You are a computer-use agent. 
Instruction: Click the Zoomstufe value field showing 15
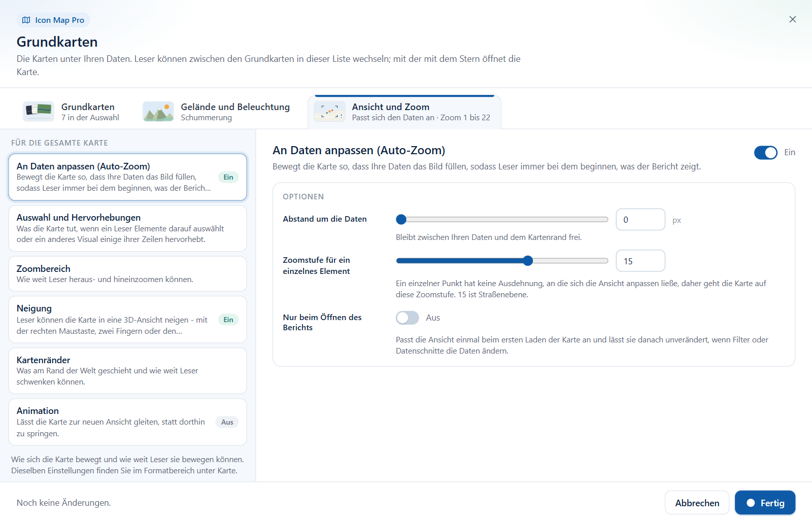(x=640, y=261)
